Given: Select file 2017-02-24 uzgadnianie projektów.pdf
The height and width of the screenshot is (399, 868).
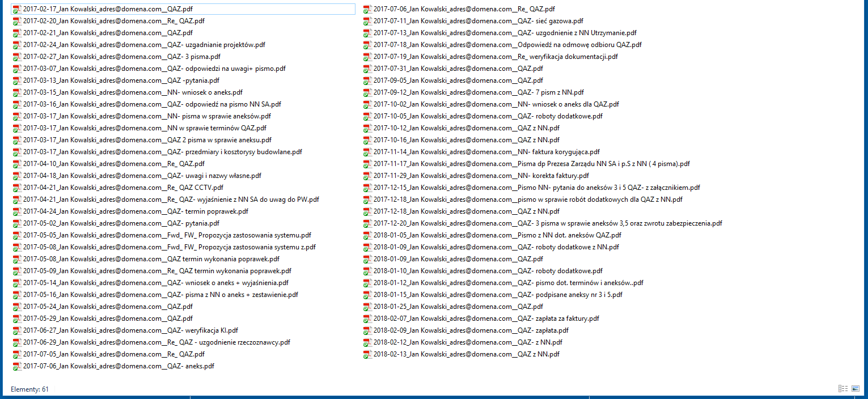Looking at the screenshot, I should tap(144, 45).
